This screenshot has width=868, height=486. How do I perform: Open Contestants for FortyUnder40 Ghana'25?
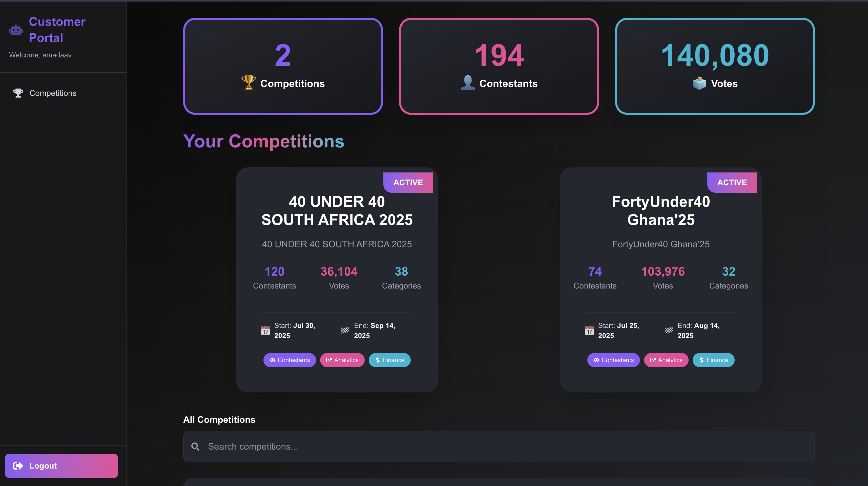[x=613, y=360]
